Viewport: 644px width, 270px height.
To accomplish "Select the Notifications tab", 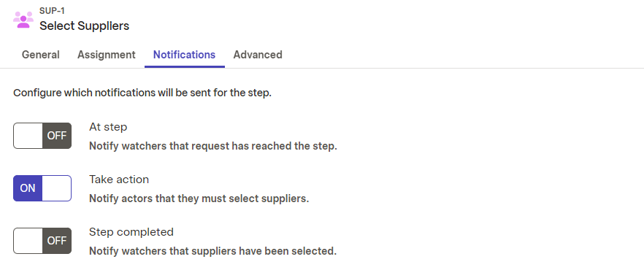I will [x=185, y=55].
